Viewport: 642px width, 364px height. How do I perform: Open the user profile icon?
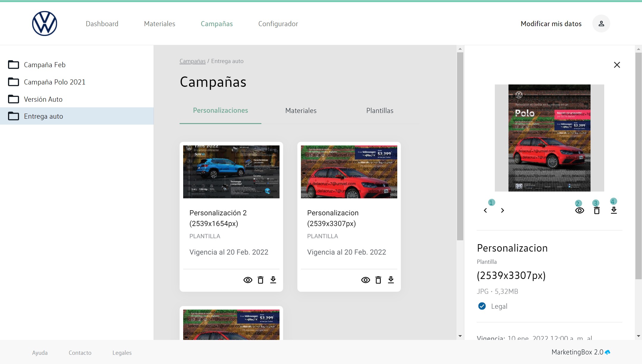click(601, 23)
